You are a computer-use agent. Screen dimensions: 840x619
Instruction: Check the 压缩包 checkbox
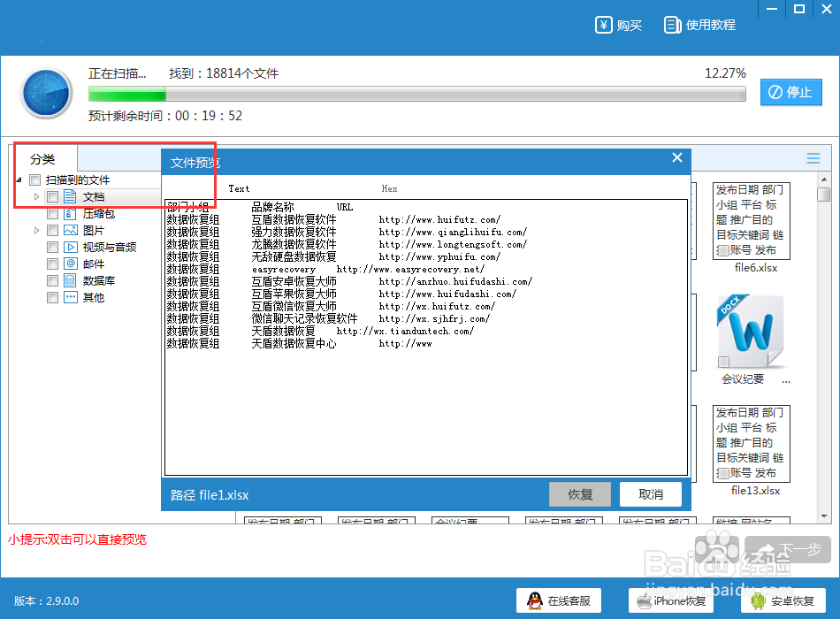tap(52, 214)
